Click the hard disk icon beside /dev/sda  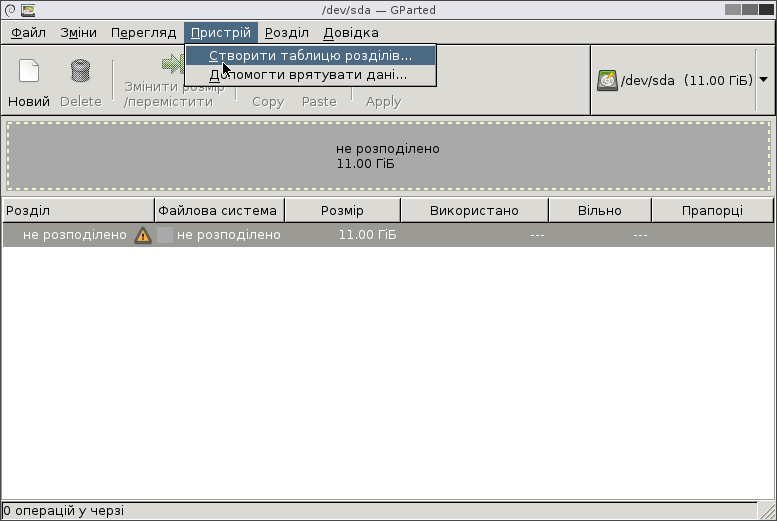pos(607,80)
